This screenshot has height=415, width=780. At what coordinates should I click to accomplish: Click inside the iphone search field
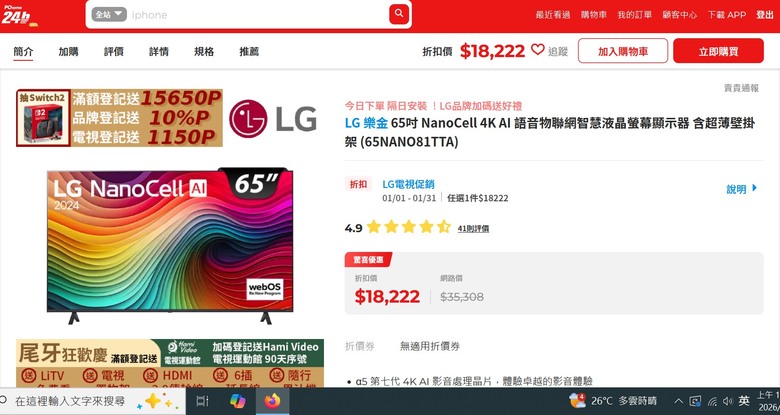[258, 15]
